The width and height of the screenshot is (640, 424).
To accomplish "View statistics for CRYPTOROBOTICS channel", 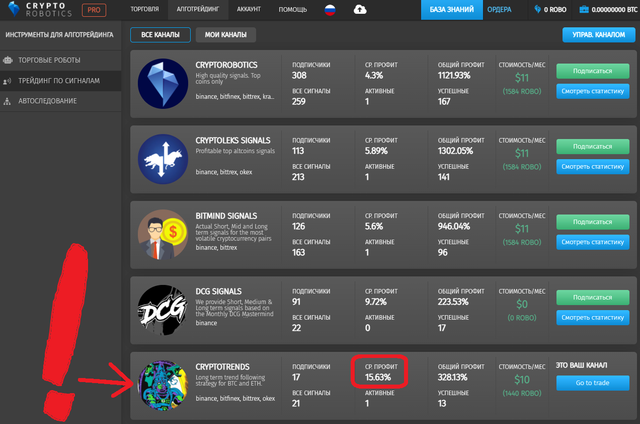I will pyautogui.click(x=593, y=91).
